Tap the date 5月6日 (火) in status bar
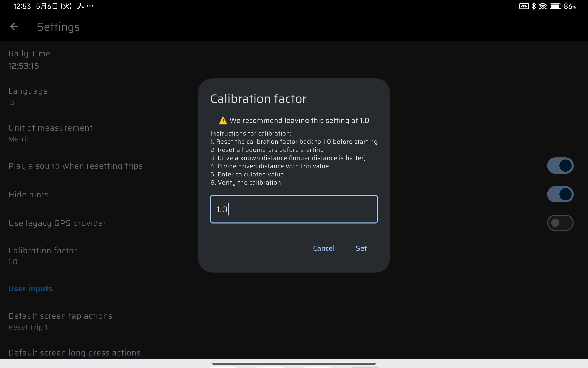Viewport: 588px width, 368px height. (54, 6)
